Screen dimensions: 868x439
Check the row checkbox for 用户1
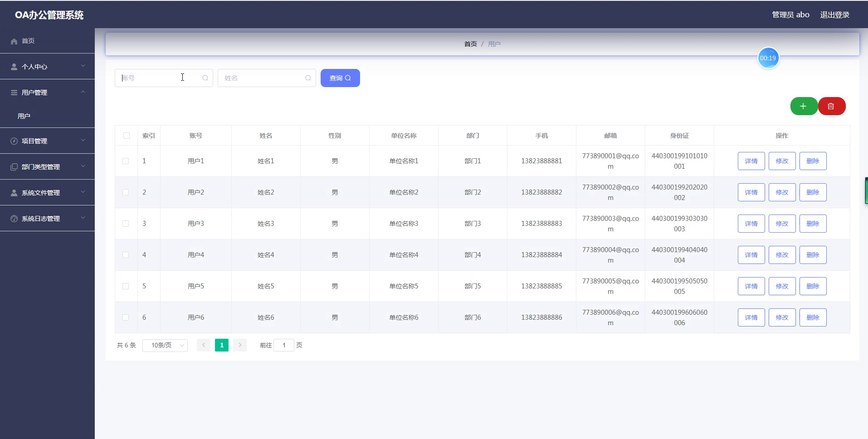click(126, 161)
